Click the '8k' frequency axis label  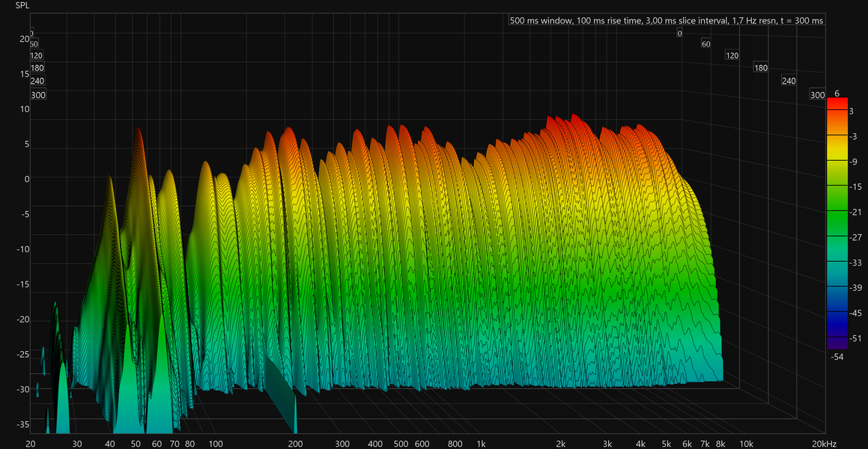coord(720,444)
